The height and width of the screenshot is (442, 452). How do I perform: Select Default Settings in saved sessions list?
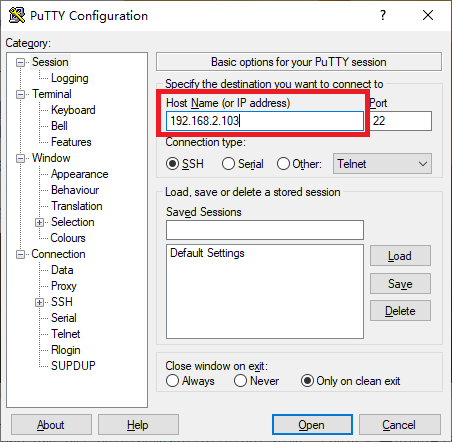click(207, 253)
